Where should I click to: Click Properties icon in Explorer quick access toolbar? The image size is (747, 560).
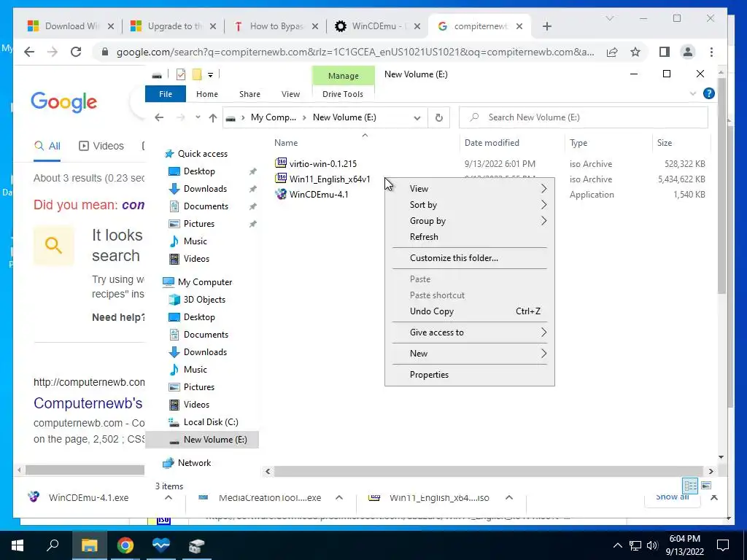coord(181,74)
